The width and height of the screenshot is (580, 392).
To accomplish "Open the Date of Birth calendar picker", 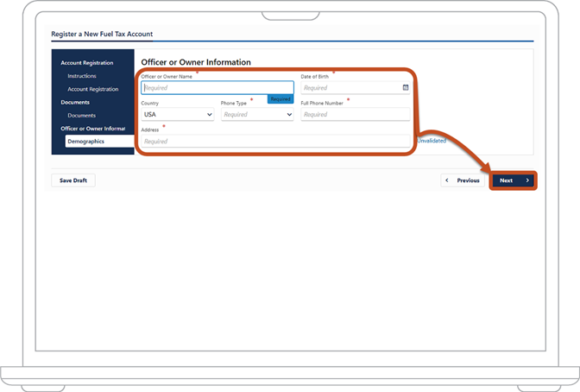I will click(406, 88).
